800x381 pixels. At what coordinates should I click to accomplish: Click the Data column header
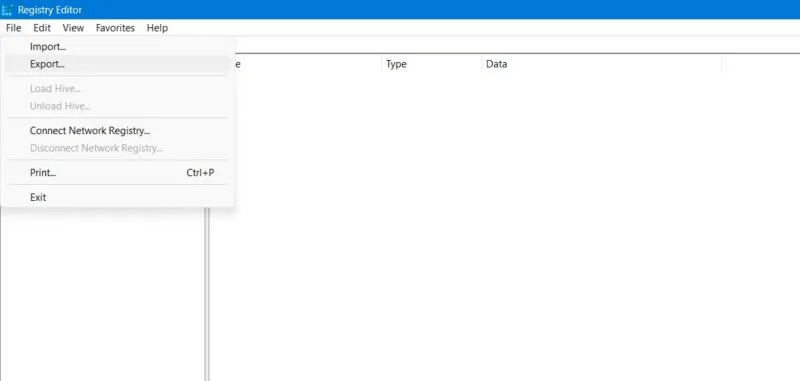pyautogui.click(x=601, y=64)
